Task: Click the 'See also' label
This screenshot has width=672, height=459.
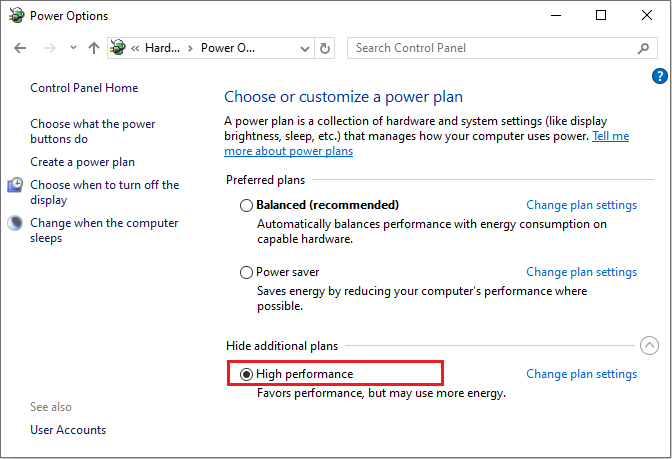Action: (51, 407)
